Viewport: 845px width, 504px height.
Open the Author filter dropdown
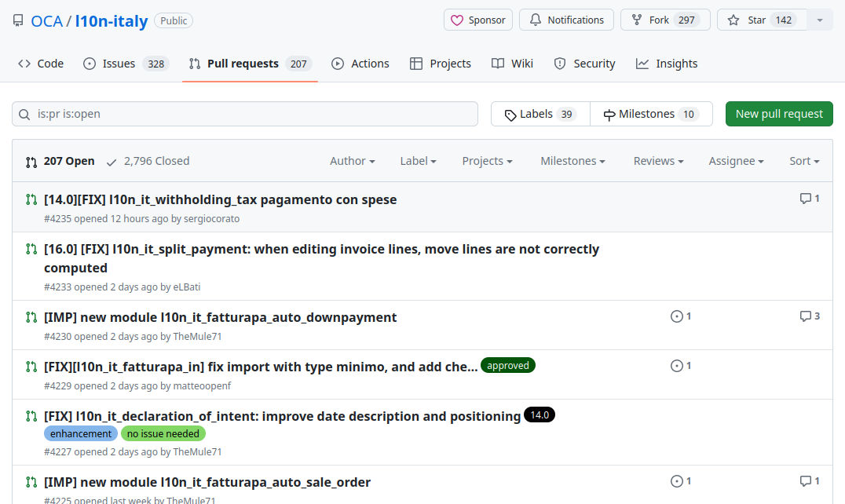click(x=353, y=161)
